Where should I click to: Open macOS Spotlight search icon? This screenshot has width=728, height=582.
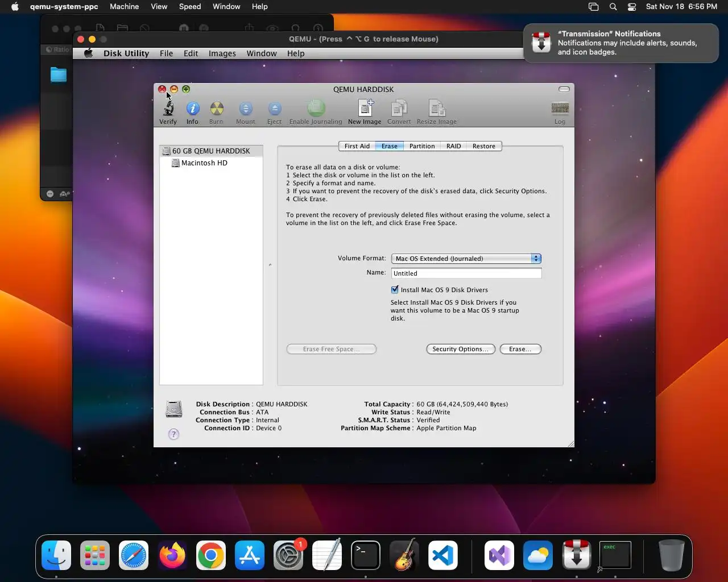[613, 7]
